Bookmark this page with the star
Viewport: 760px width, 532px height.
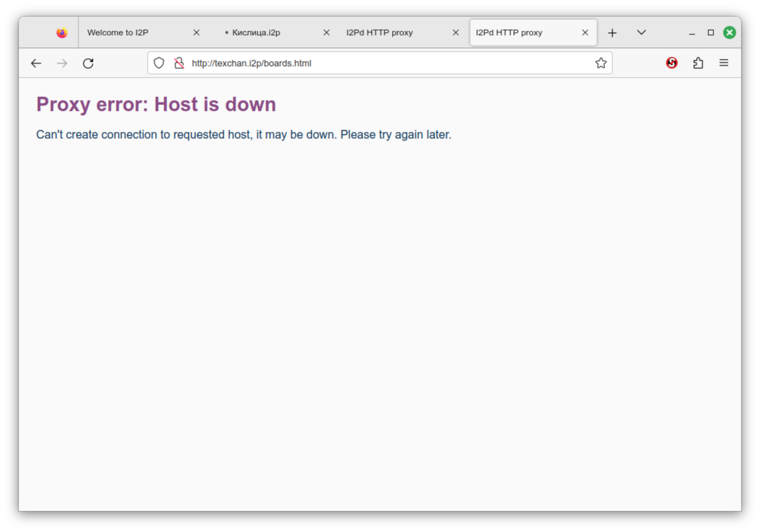pyautogui.click(x=601, y=63)
